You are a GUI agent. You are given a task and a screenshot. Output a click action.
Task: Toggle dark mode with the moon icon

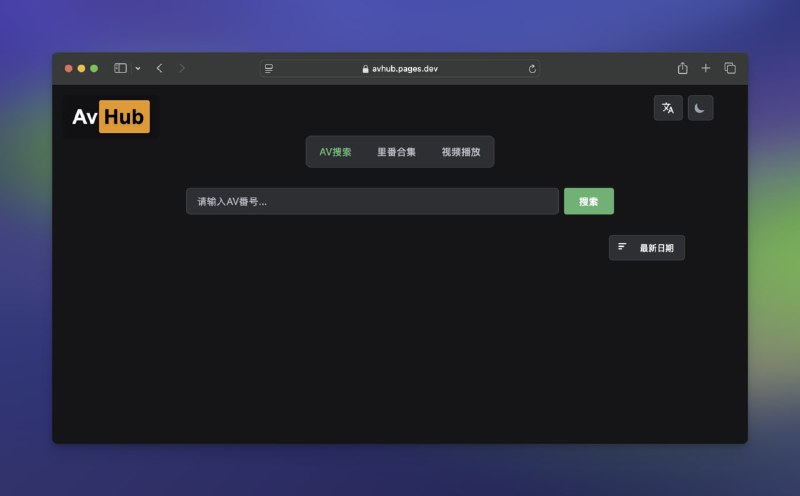700,108
